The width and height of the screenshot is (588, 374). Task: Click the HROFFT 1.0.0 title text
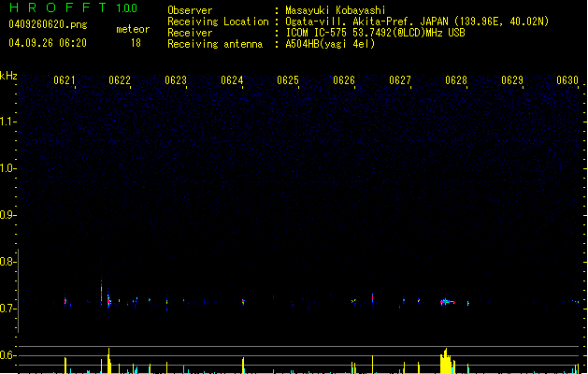coord(73,7)
